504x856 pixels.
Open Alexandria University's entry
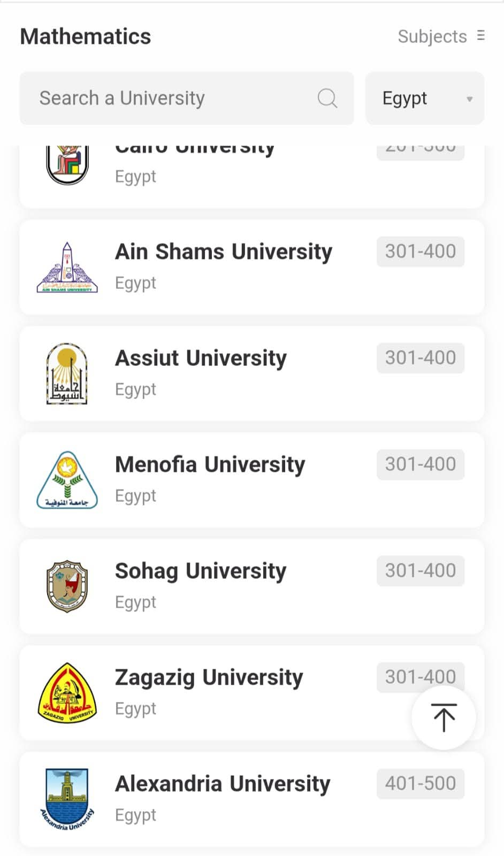tap(223, 784)
